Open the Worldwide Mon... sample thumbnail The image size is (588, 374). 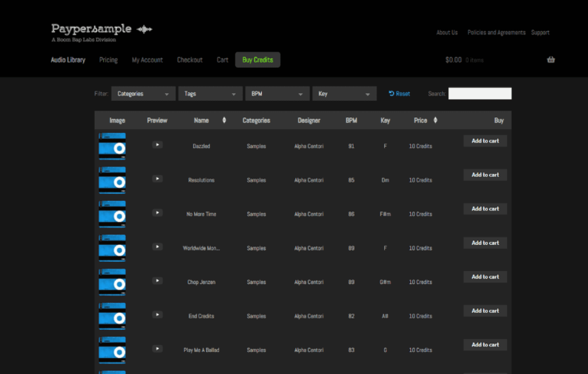pyautogui.click(x=112, y=248)
